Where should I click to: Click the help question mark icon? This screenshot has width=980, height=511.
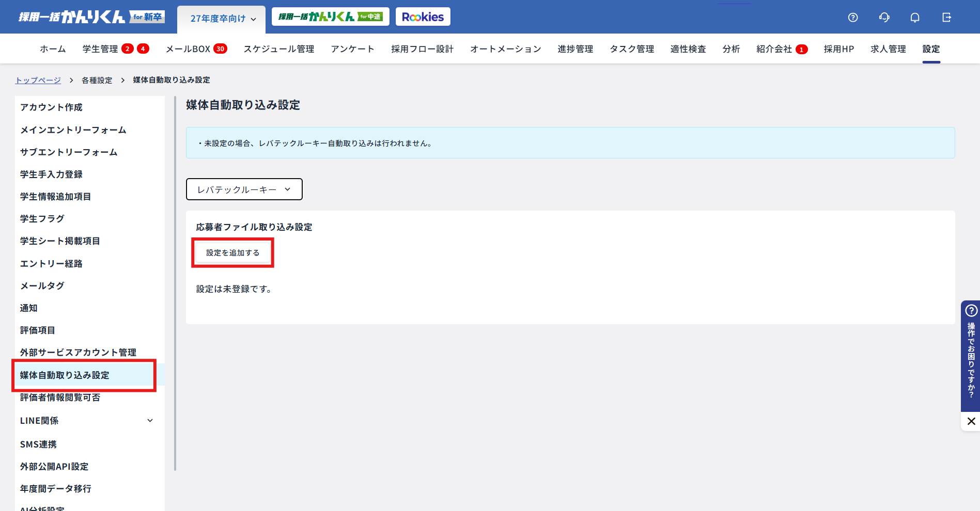coord(853,18)
